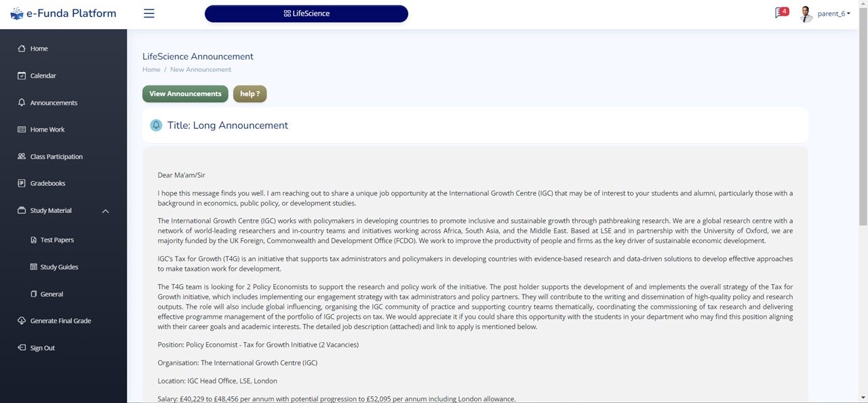The image size is (868, 403).
Task: Click the announcement title bell icon
Action: (x=156, y=126)
